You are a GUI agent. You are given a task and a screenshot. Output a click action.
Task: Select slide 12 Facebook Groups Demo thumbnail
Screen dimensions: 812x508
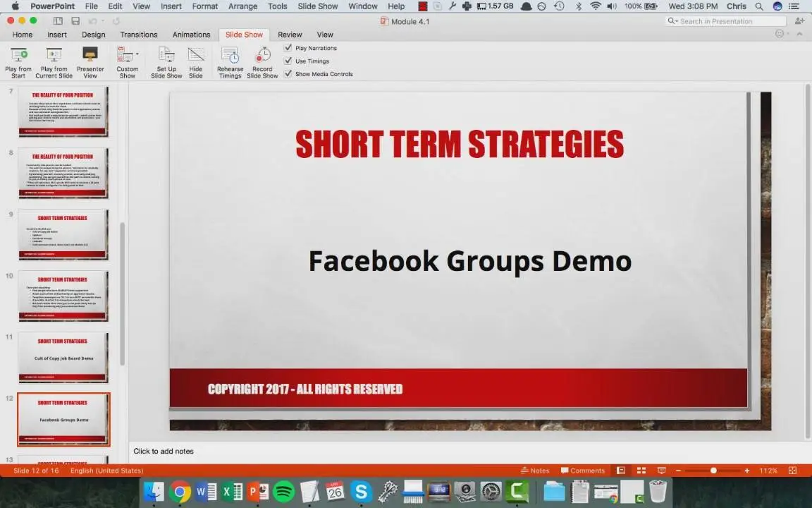(x=63, y=419)
